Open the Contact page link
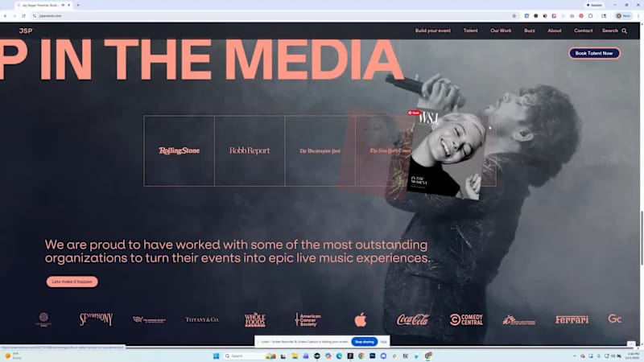This screenshot has width=644, height=362. [x=583, y=31]
